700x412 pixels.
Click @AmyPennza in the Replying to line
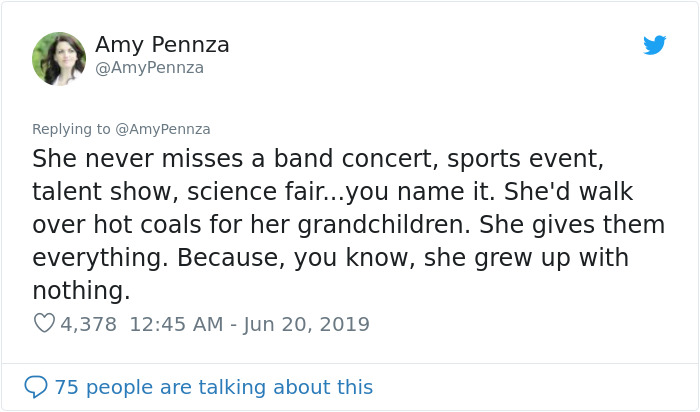point(161,129)
